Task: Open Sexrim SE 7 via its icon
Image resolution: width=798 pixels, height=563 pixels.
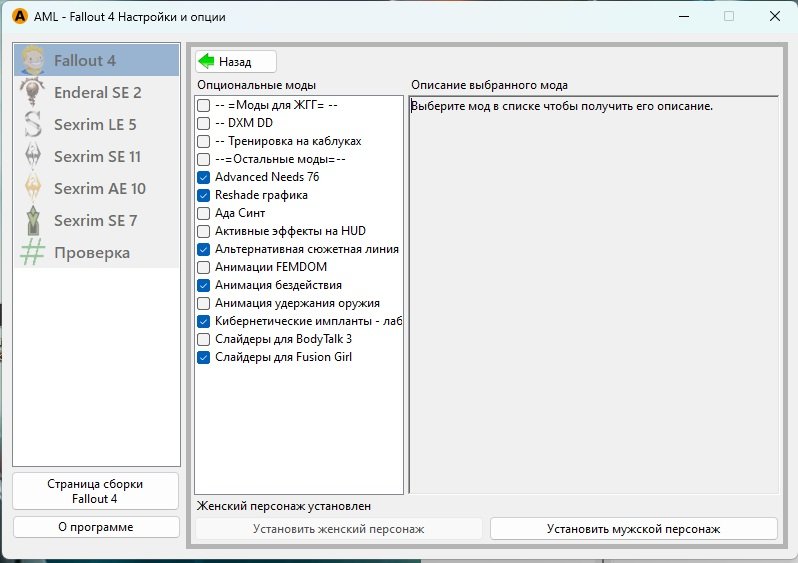Action: [33, 220]
